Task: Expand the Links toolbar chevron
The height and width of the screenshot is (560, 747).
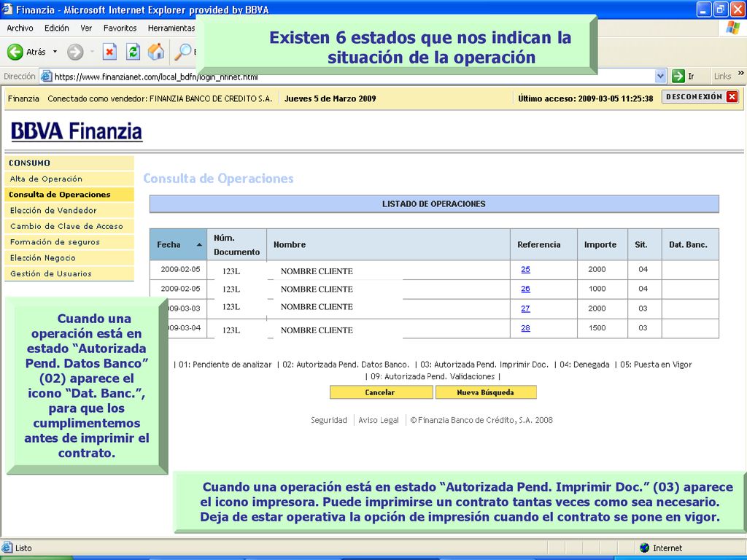Action: 740,74
